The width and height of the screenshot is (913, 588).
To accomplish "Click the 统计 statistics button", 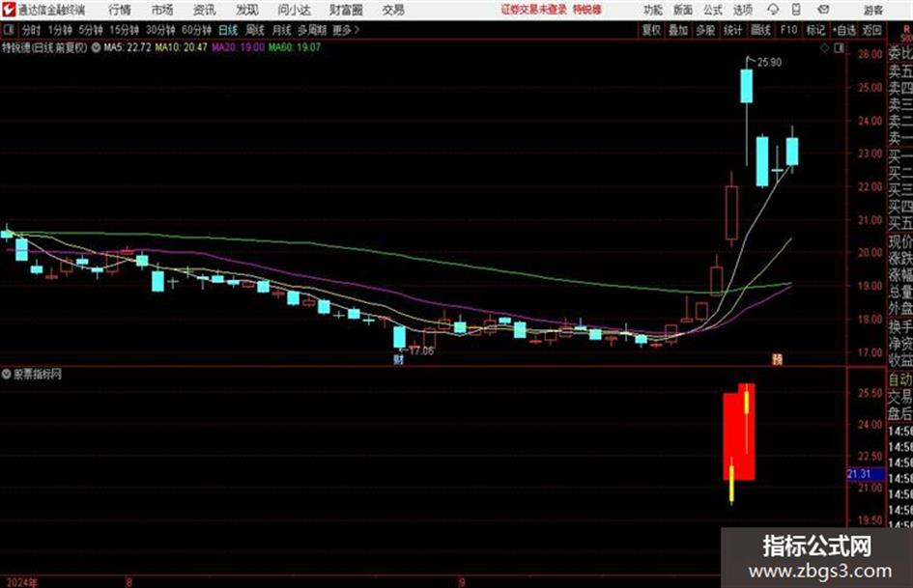I will pos(733,30).
